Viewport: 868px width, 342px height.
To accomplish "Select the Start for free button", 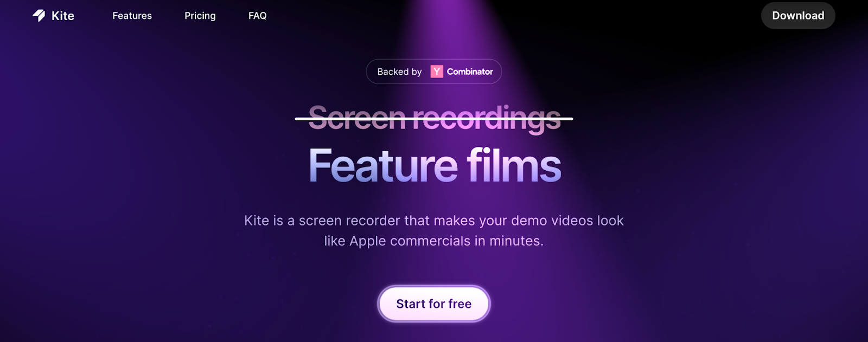I will [x=434, y=304].
